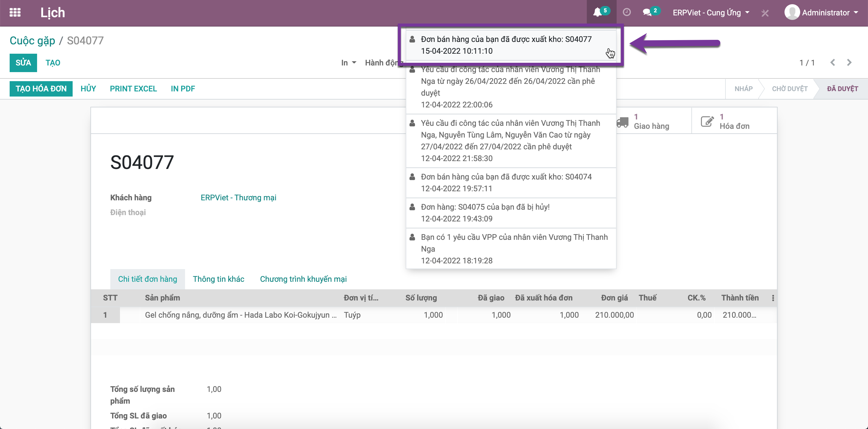Open ERPViet - Thương mại customer link
Image resolution: width=868 pixels, height=429 pixels.
pos(238,198)
